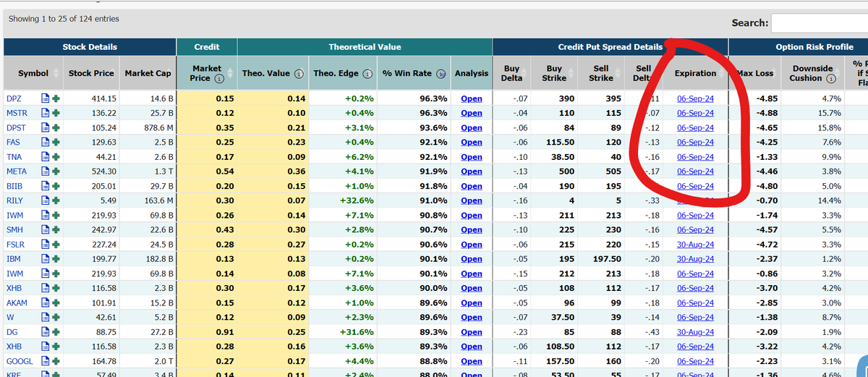Sort by Max Loss column header
The width and height of the screenshot is (868, 377).
756,73
